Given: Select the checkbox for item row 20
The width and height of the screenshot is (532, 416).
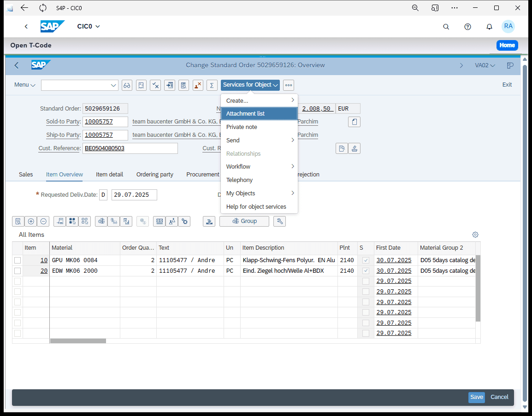Looking at the screenshot, I should tap(18, 271).
